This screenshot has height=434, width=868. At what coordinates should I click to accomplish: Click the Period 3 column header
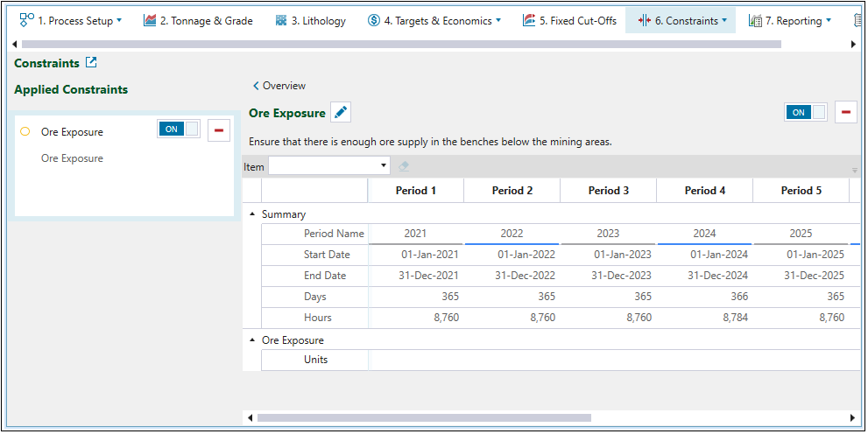(x=609, y=191)
